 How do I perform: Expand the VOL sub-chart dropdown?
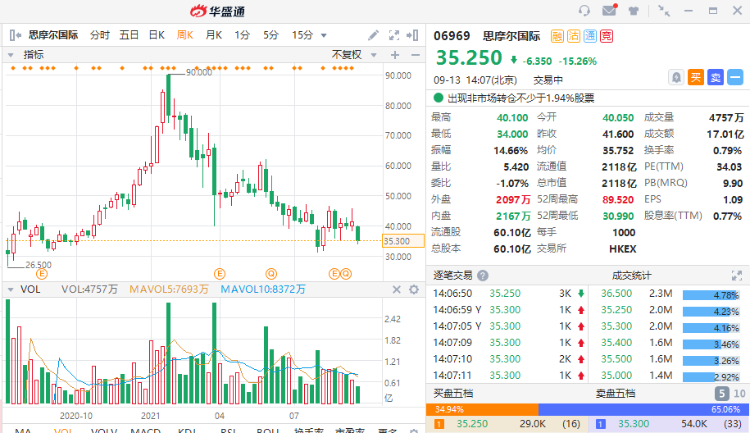click(11, 289)
